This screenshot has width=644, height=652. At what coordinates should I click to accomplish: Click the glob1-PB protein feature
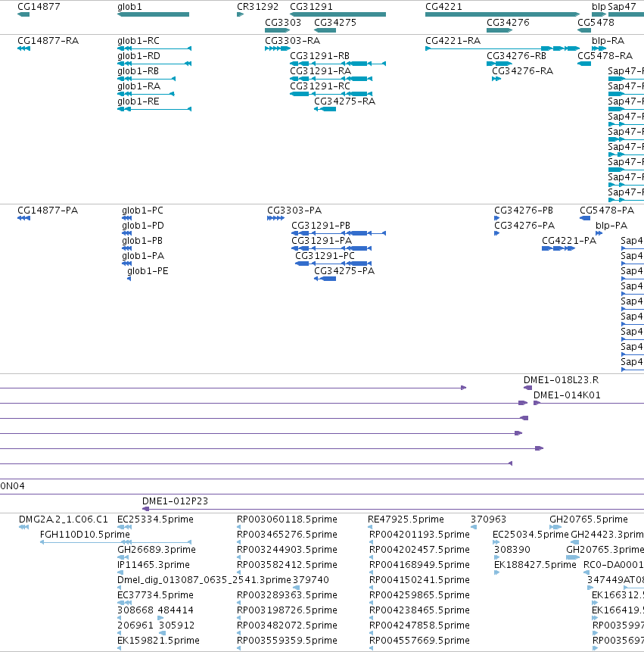tap(126, 248)
